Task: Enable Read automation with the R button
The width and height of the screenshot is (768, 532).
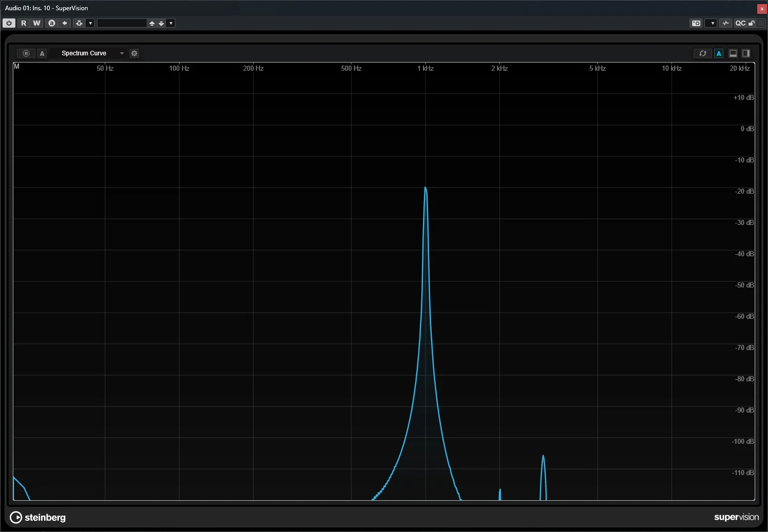Action: pyautogui.click(x=24, y=23)
